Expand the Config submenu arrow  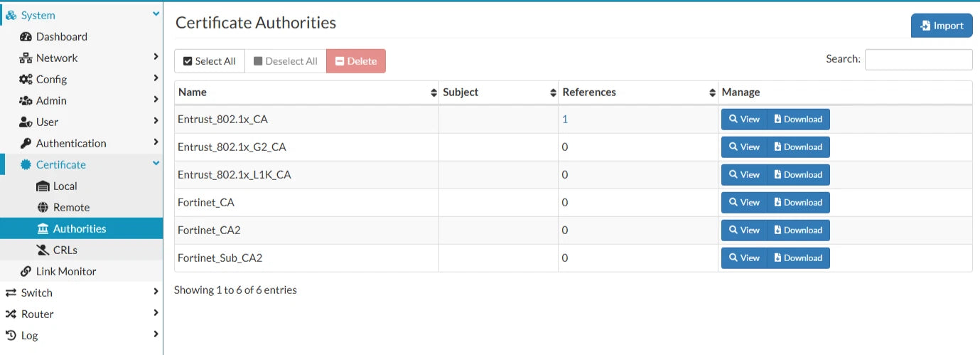156,78
